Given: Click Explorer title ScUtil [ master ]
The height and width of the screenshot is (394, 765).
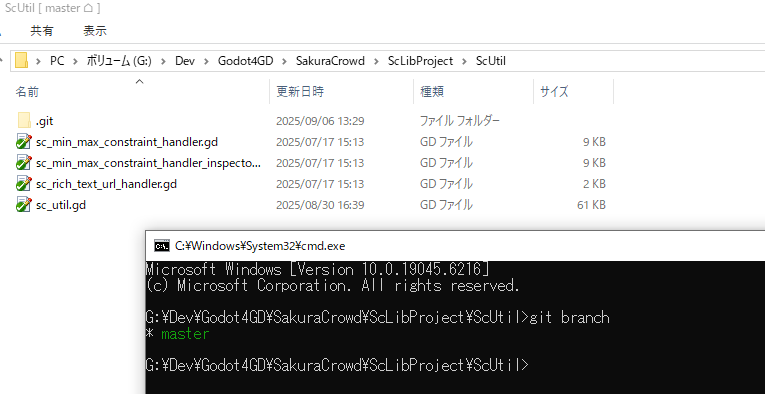Looking at the screenshot, I should pyautogui.click(x=52, y=8).
